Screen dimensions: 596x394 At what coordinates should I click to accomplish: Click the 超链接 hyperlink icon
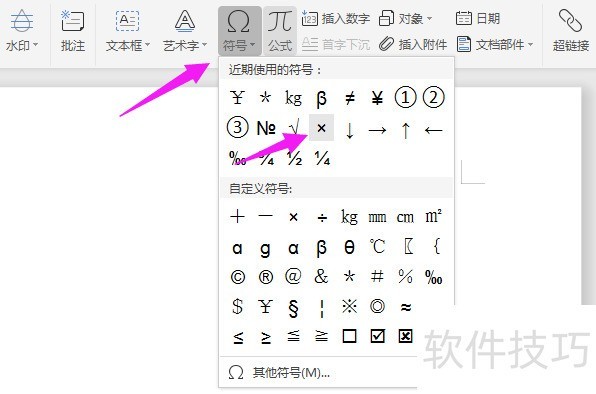[570, 21]
